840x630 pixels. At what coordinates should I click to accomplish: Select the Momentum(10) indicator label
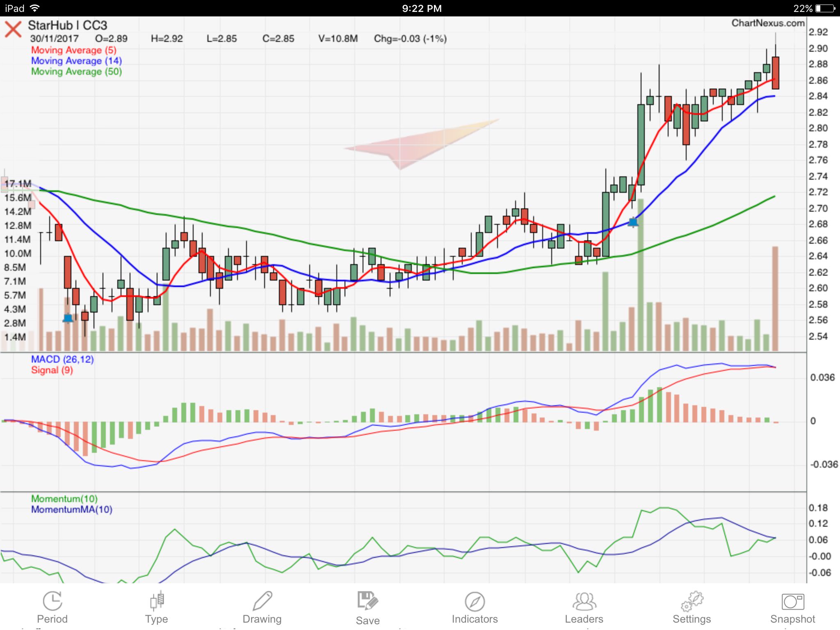[64, 499]
